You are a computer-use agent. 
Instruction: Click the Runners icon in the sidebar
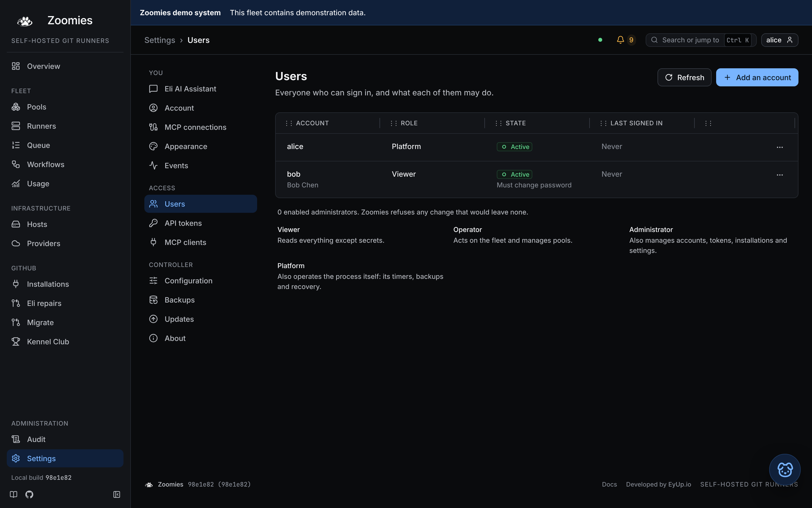pyautogui.click(x=16, y=126)
